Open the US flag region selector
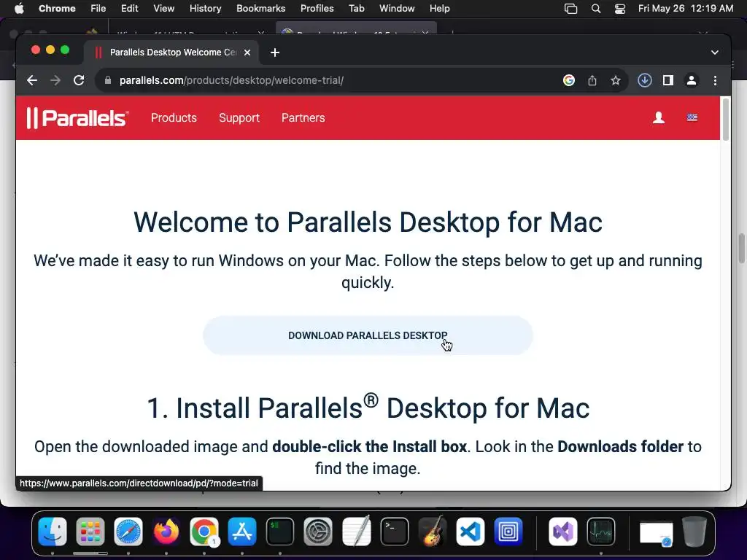The image size is (747, 560). [692, 117]
